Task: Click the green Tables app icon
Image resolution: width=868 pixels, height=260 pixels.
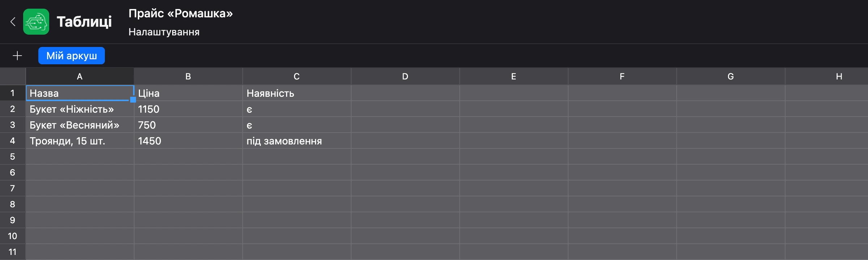Action: point(36,22)
